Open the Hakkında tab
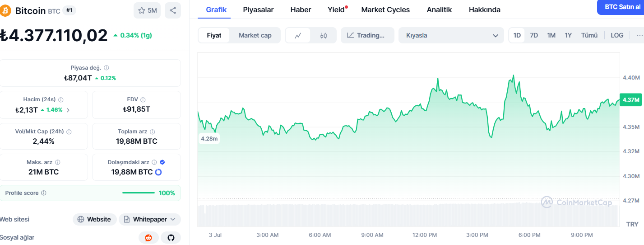The height and width of the screenshot is (245, 644). tap(485, 9)
